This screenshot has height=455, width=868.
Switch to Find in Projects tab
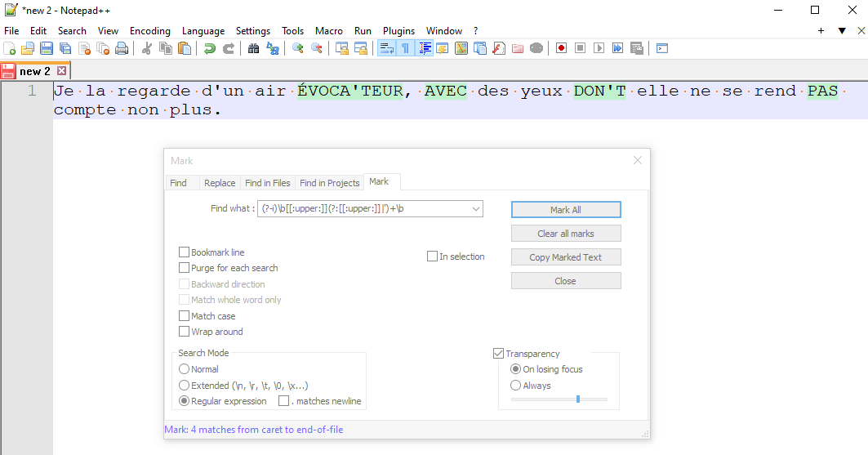click(x=330, y=183)
